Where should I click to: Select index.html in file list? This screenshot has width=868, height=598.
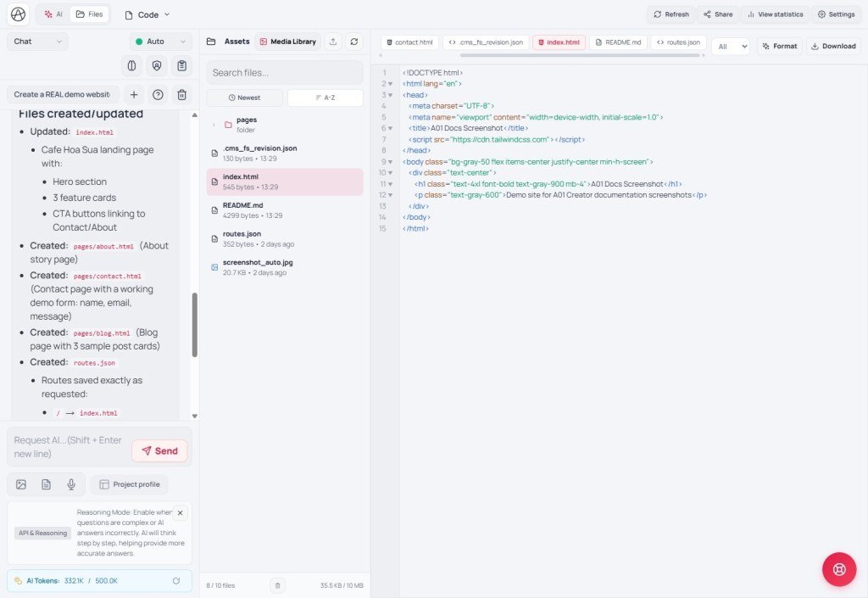click(x=285, y=182)
